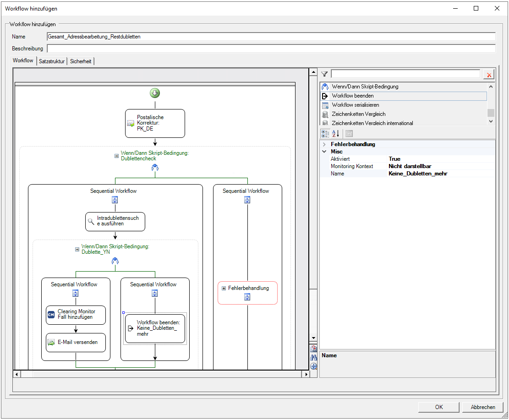Click the Beschreibung input field
Screen dimensions: 509x420
[271, 49]
